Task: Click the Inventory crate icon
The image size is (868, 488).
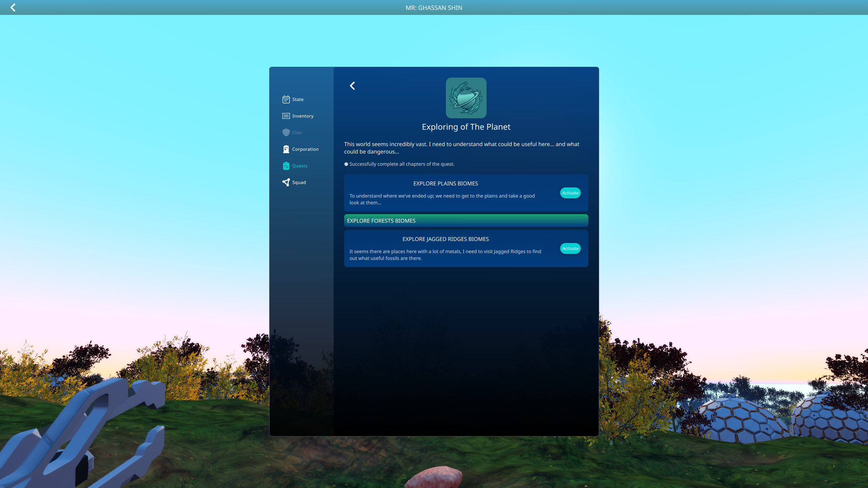Action: pos(286,116)
